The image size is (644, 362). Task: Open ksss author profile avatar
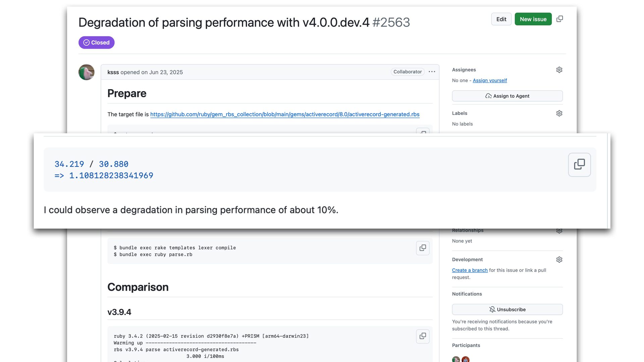click(x=87, y=72)
